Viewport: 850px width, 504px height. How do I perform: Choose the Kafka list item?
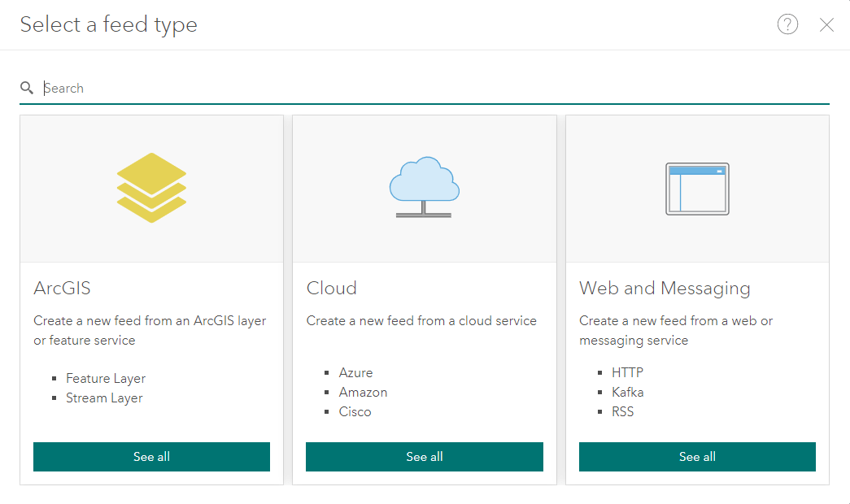[628, 393]
